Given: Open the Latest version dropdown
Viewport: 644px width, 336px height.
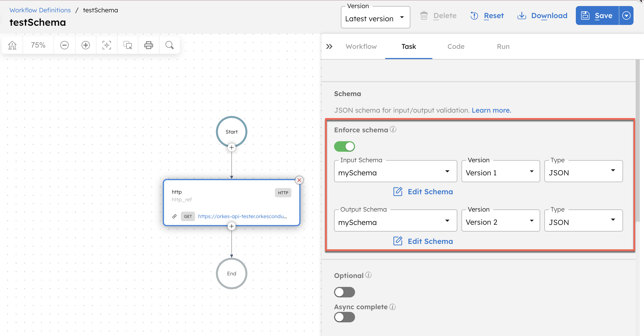Looking at the screenshot, I should (x=375, y=17).
